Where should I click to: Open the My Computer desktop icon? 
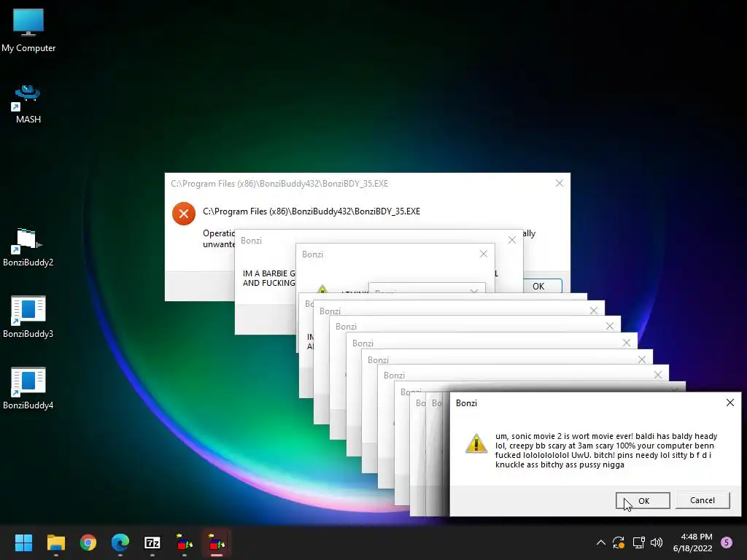pos(28,31)
